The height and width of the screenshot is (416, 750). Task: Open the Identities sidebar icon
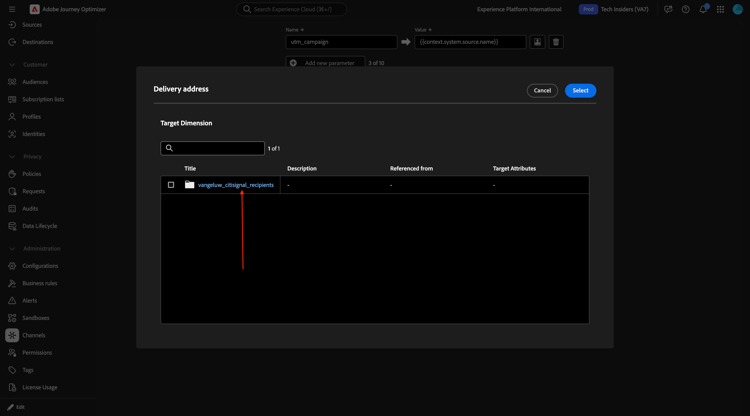point(12,134)
